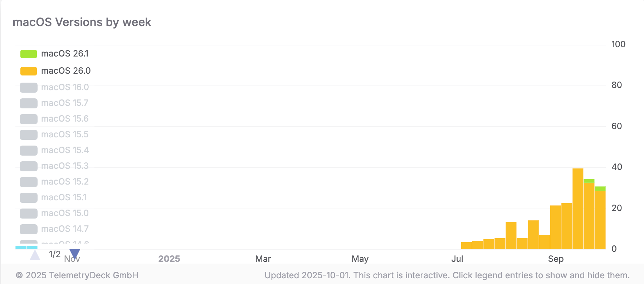The width and height of the screenshot is (644, 284).
Task: Click the macOS 15.1 legend icon
Action: pos(29,198)
